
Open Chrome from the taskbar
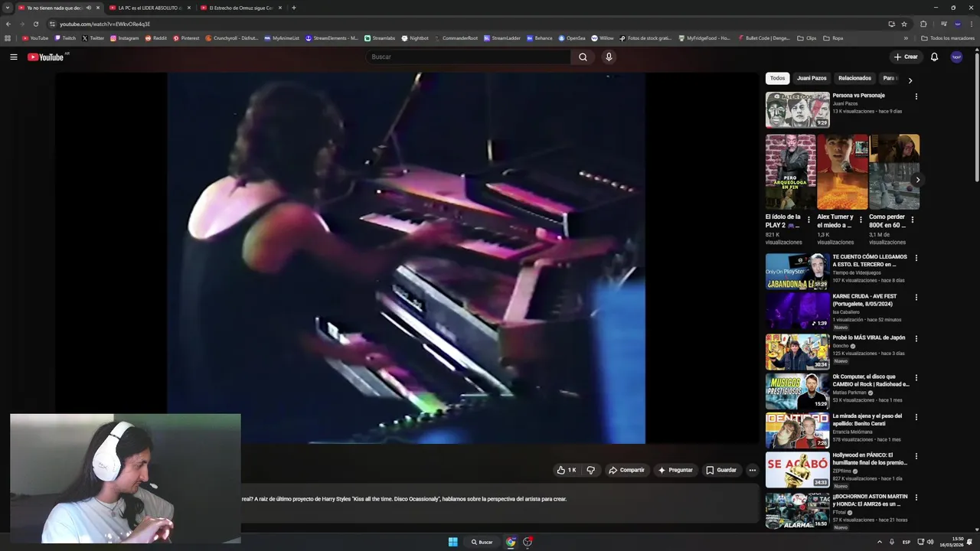511,542
